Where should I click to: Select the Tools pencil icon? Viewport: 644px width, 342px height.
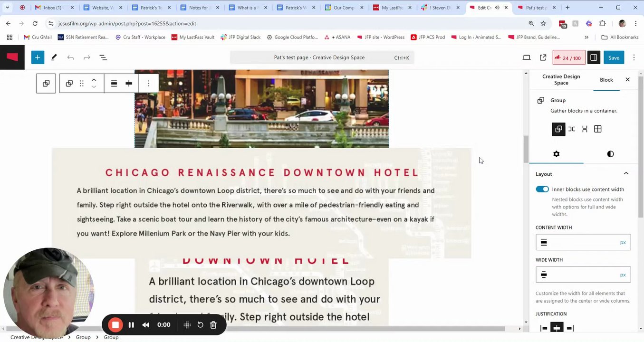click(x=54, y=57)
